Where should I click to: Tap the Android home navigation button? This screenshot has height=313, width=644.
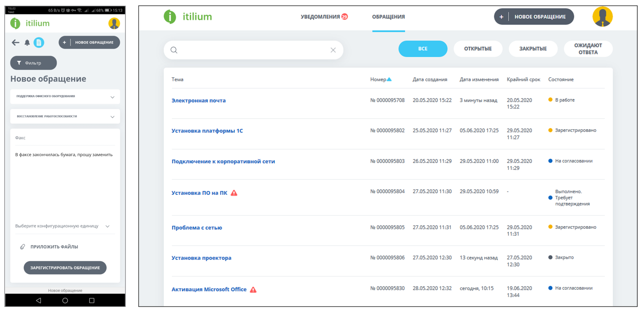pyautogui.click(x=65, y=300)
